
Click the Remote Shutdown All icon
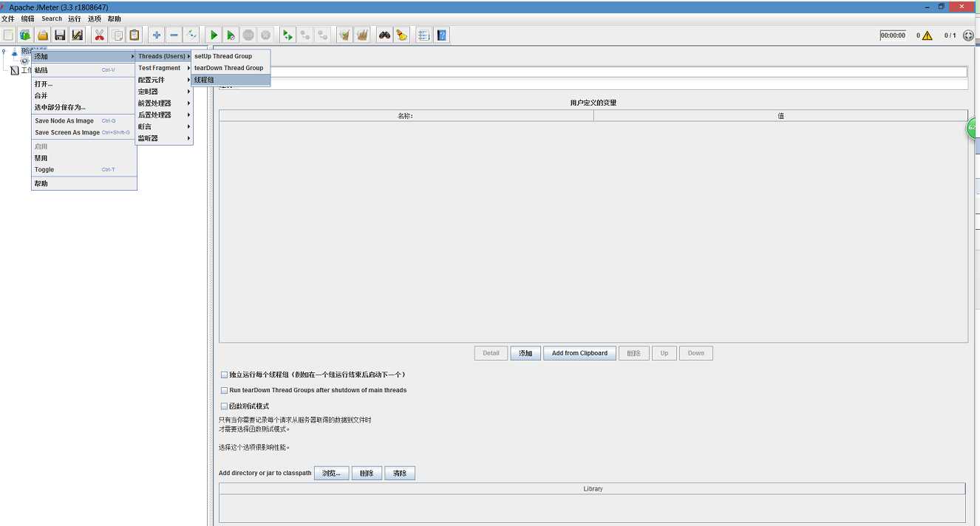322,35
